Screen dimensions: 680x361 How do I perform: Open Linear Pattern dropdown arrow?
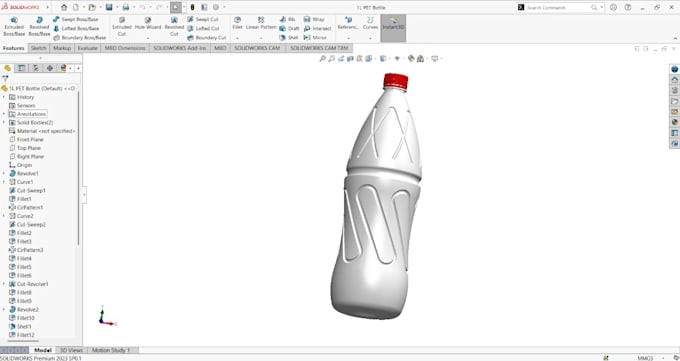click(x=261, y=39)
